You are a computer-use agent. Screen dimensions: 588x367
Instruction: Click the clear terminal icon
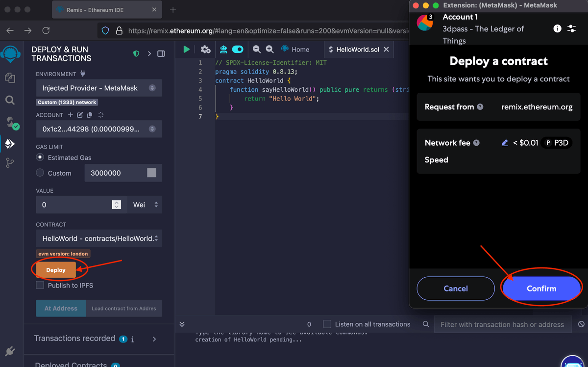581,324
